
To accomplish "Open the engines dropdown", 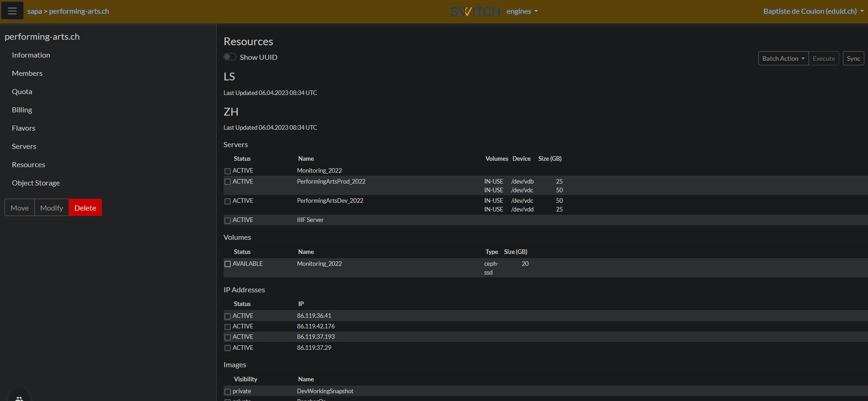I will (x=522, y=11).
